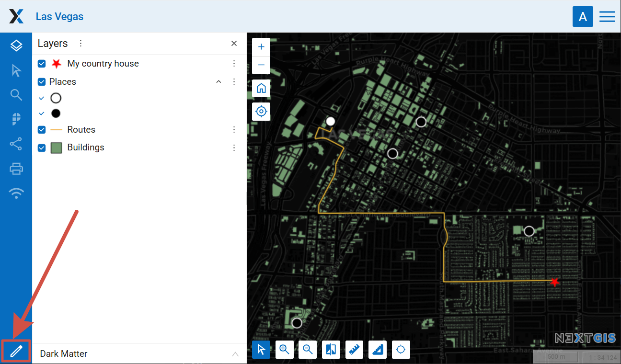Select the measure distance ruler tool

[355, 350]
